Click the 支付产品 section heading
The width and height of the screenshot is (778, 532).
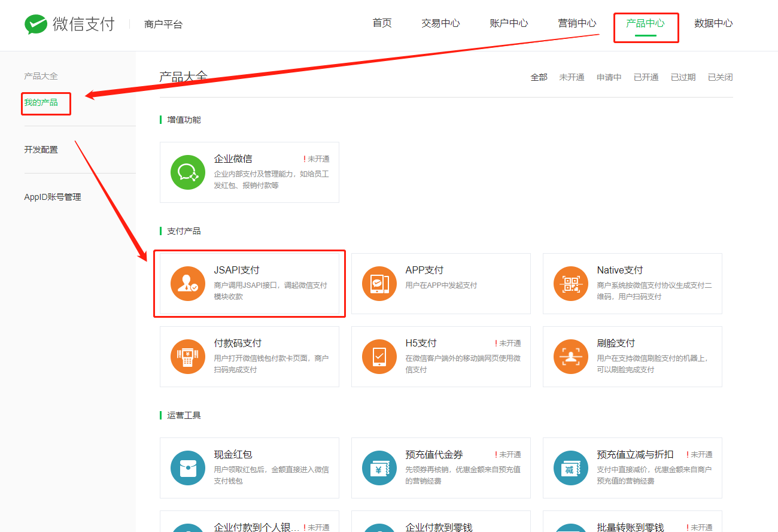tap(184, 231)
